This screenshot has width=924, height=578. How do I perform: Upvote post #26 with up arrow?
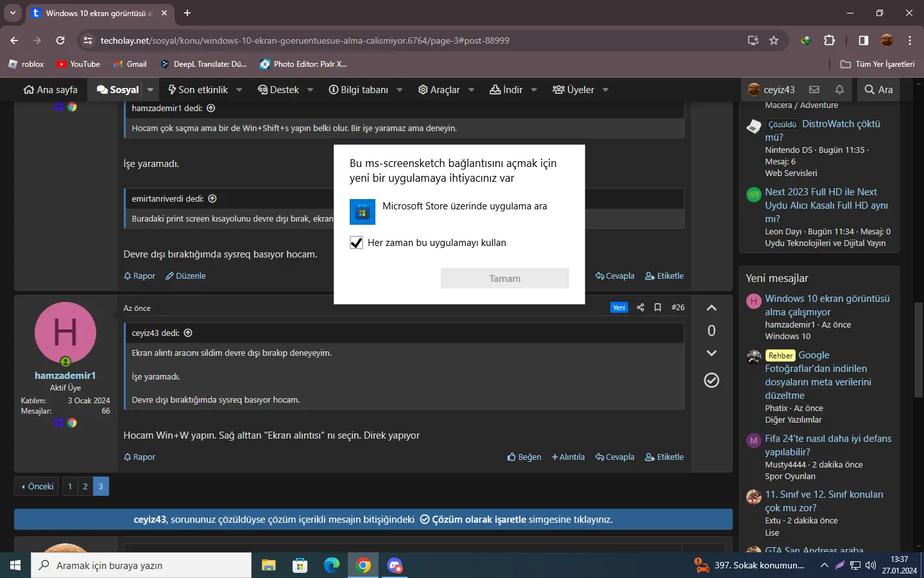point(712,308)
